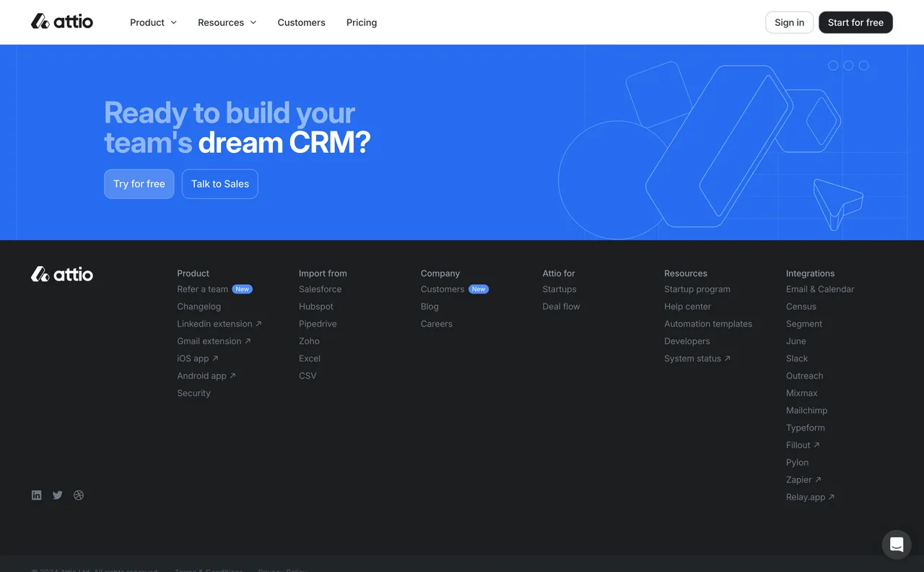Expand the Product navigation dropdown
Viewport: 924px width, 572px height.
(x=152, y=22)
